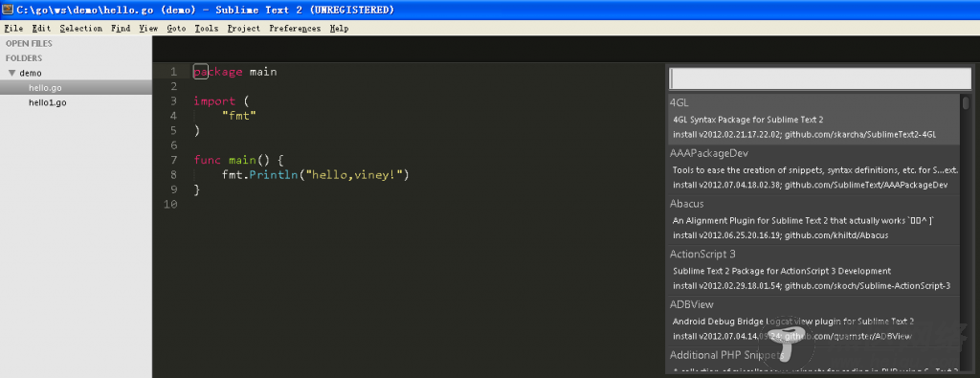
Task: Open the Project menu
Action: point(244,28)
